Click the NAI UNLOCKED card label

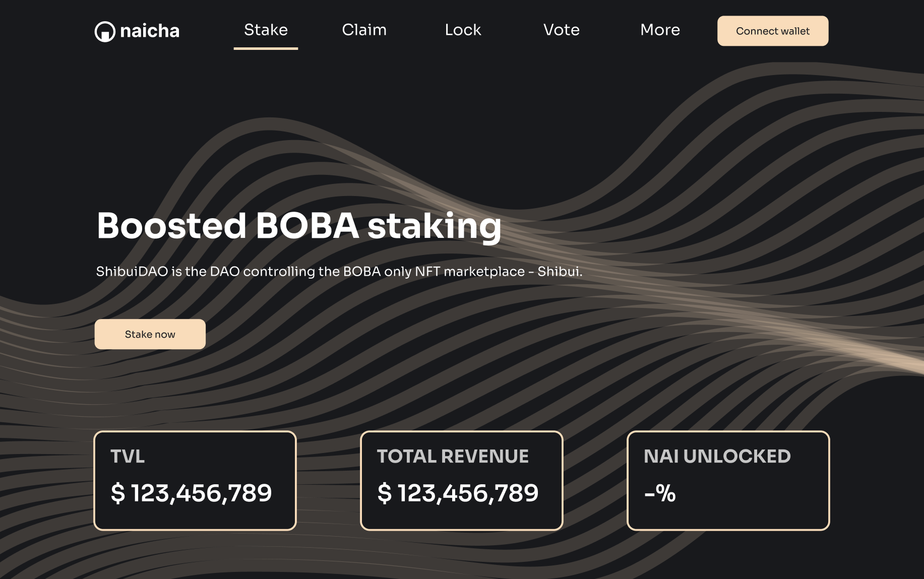pyautogui.click(x=717, y=457)
